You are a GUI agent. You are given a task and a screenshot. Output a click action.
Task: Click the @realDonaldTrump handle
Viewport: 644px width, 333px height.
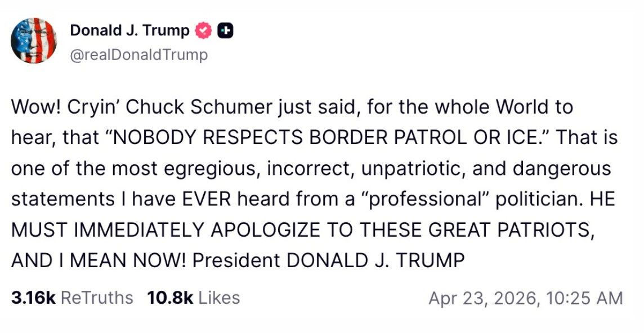point(138,55)
